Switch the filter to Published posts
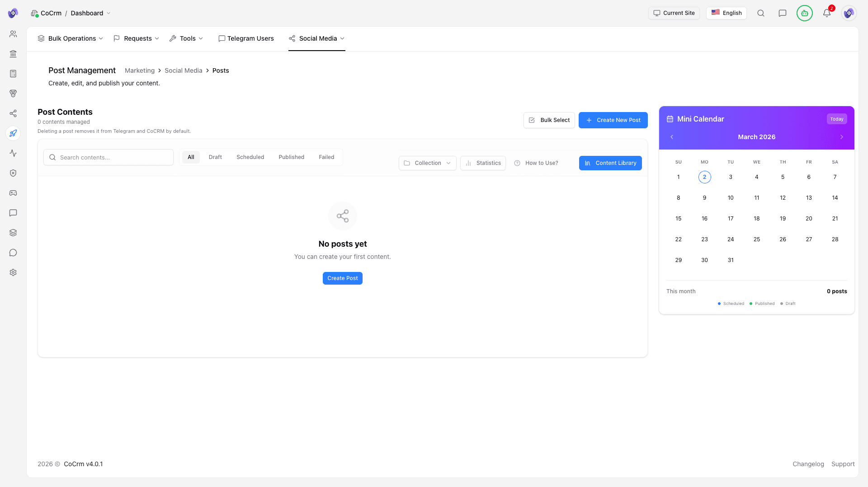 [x=291, y=157]
